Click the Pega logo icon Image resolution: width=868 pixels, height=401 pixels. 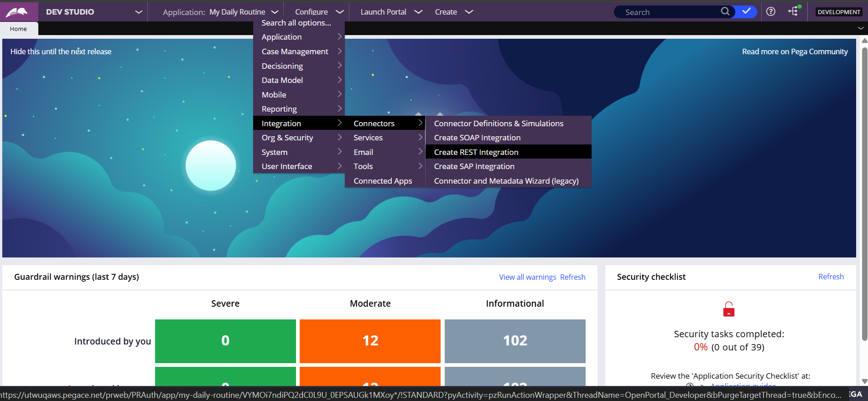[17, 12]
